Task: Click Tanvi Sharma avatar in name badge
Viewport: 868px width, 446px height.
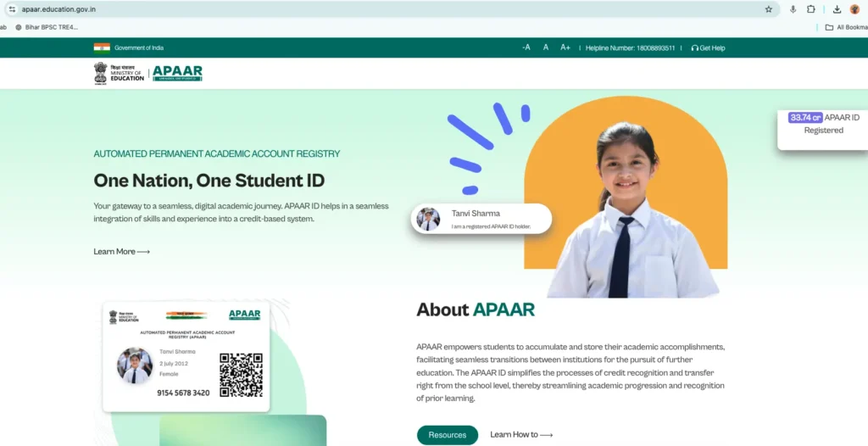Action: coord(428,219)
